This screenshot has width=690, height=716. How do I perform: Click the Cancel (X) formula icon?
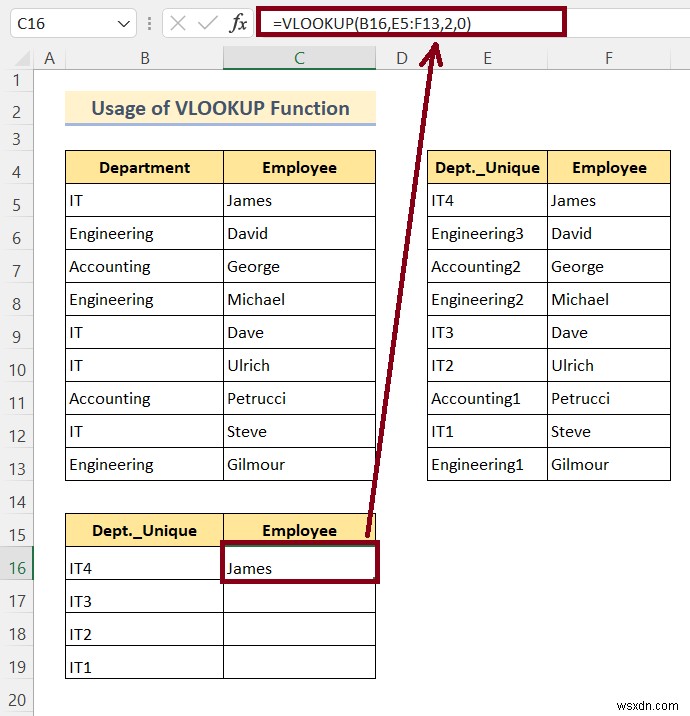[x=178, y=23]
